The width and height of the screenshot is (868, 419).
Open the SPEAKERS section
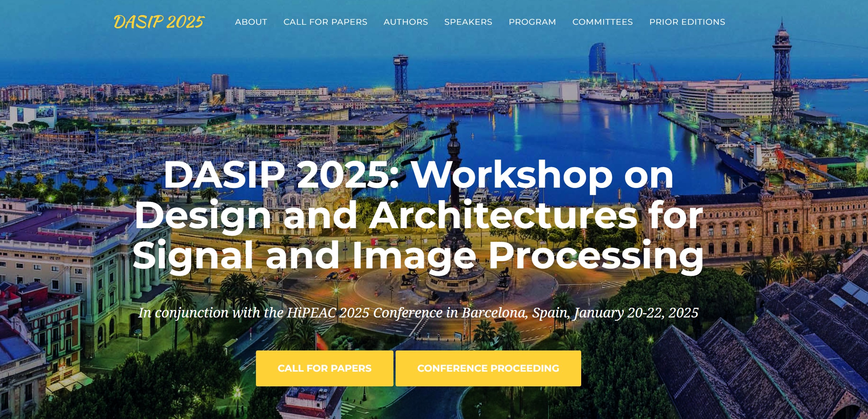tap(468, 22)
